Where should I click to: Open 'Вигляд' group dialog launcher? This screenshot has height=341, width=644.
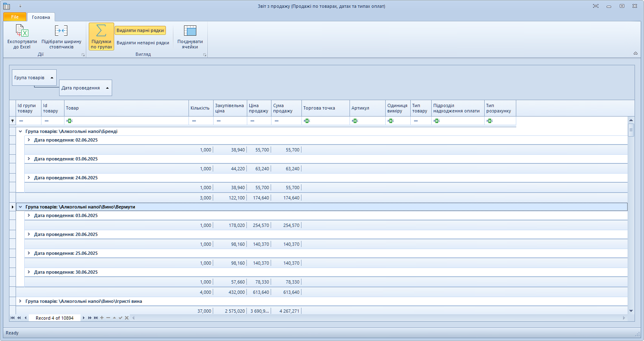(205, 55)
